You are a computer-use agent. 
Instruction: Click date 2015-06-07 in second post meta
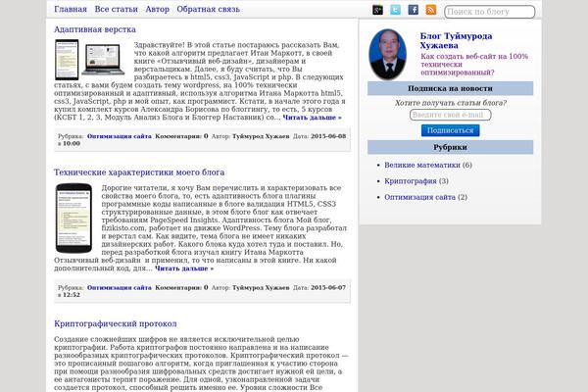point(328,288)
